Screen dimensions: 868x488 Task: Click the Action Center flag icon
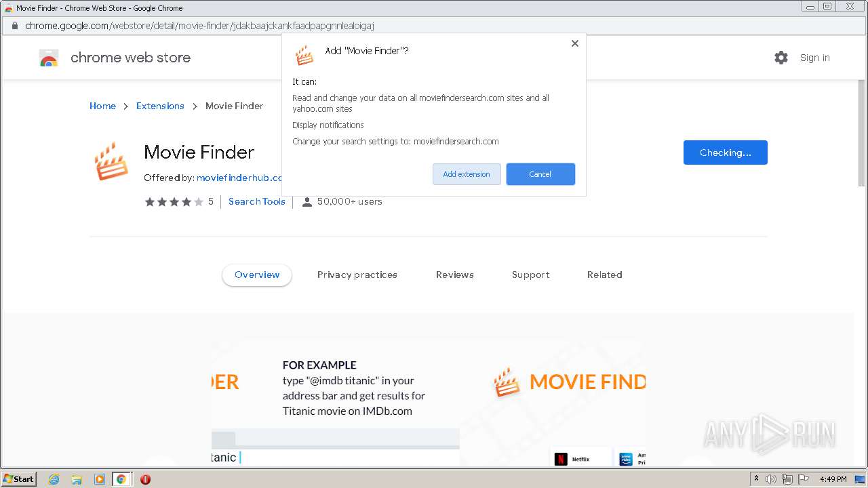click(x=804, y=479)
